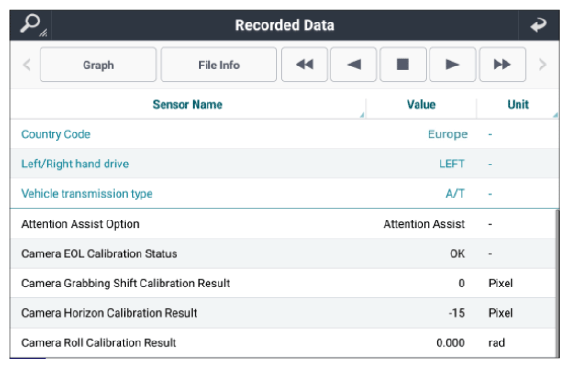Select Camera Roll Calibration Result row
Image resolution: width=569 pixels, height=368 pixels.
pos(283,343)
